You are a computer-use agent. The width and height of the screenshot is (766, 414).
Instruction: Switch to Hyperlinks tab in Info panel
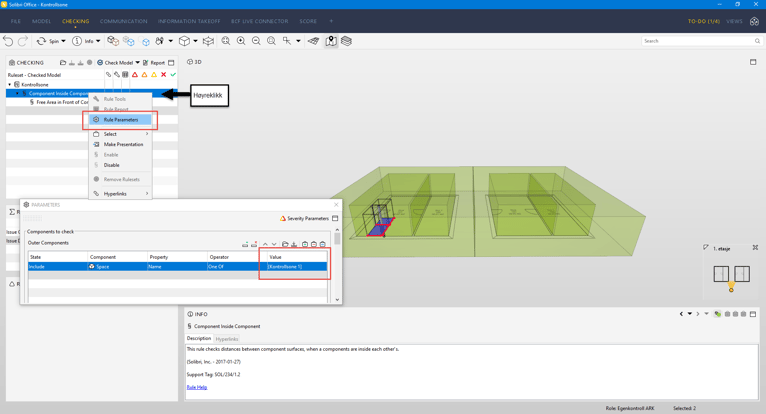tap(227, 339)
